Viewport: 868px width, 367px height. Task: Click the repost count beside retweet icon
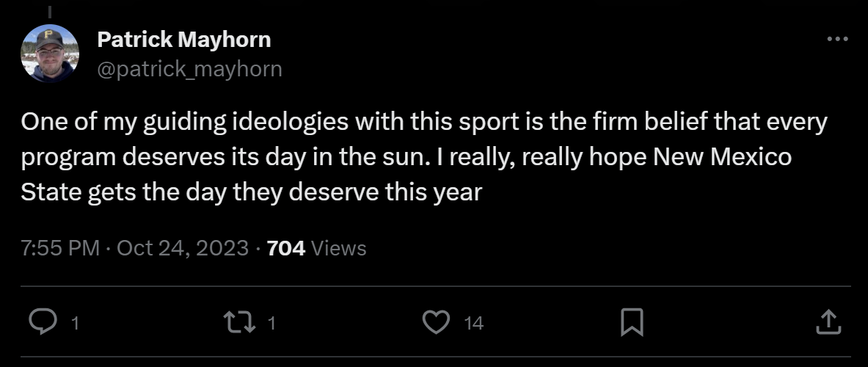[x=271, y=323]
